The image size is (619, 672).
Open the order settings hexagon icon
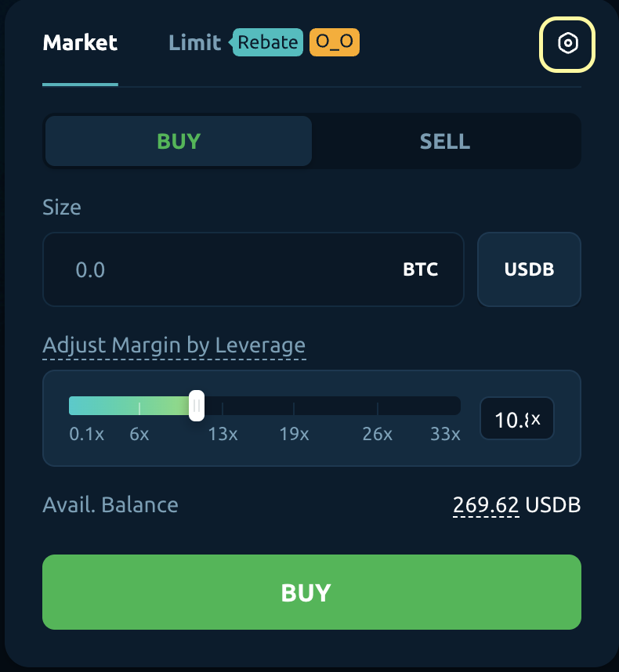(567, 44)
